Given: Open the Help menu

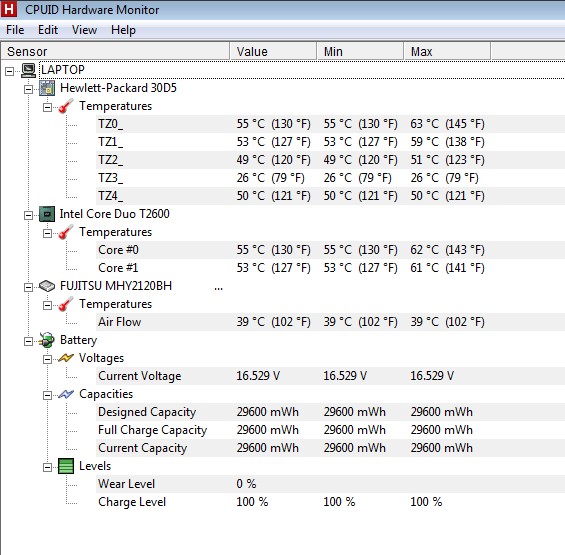Looking at the screenshot, I should 123,30.
